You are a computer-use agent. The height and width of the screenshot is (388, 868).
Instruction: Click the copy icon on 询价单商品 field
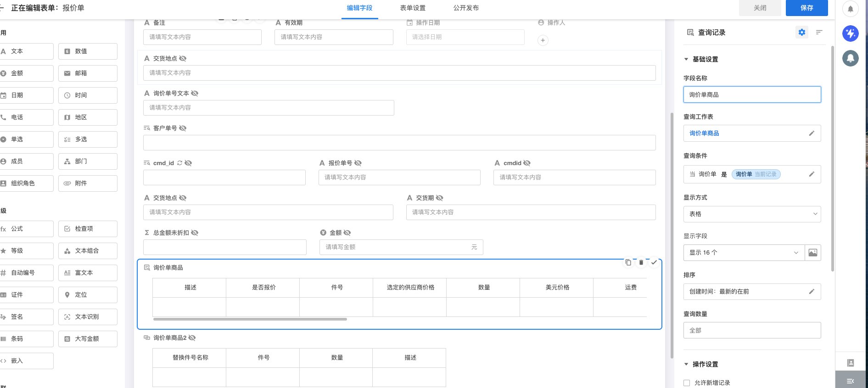[x=628, y=262]
